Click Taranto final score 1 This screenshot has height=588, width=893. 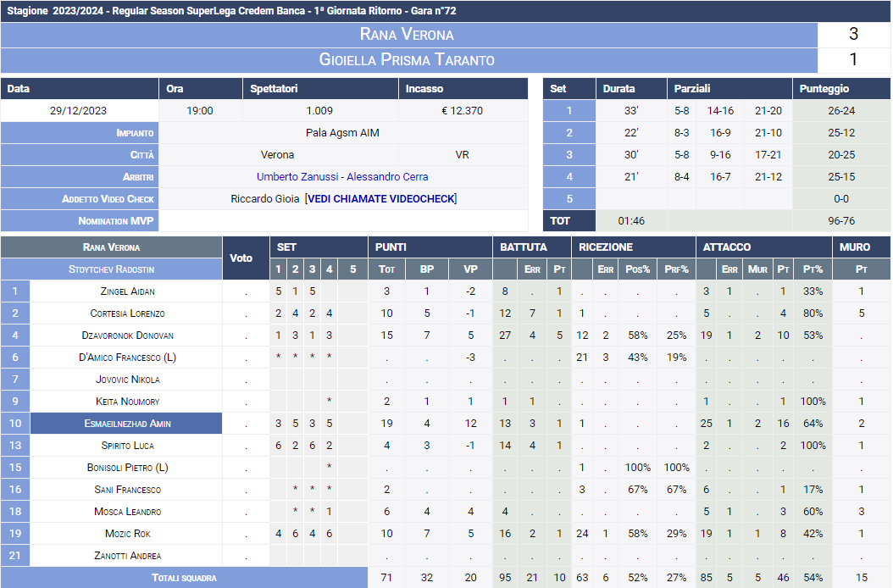853,59
